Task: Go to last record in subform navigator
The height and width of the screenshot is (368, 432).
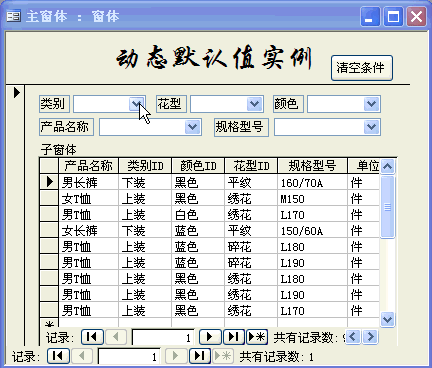Action: (x=234, y=337)
